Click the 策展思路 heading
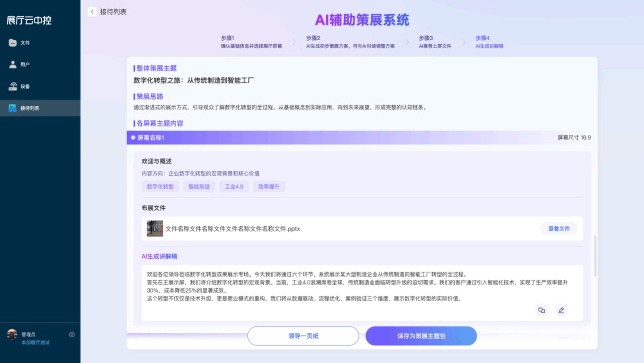 click(x=150, y=96)
